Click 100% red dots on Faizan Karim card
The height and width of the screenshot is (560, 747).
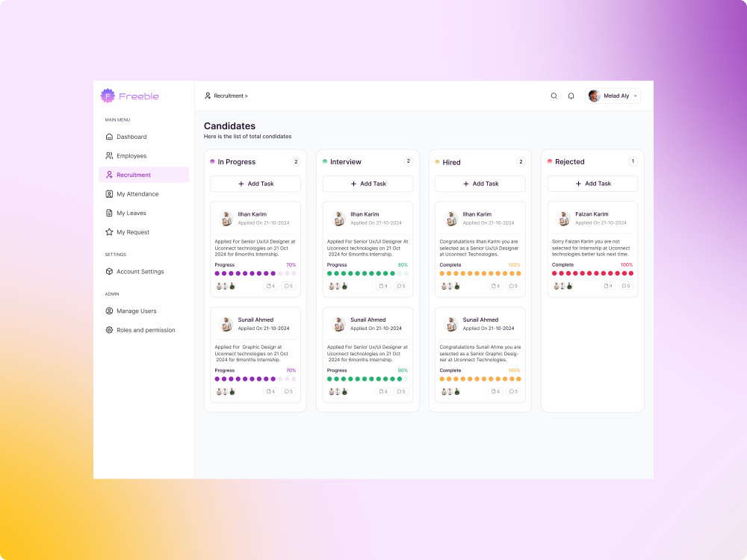(592, 273)
